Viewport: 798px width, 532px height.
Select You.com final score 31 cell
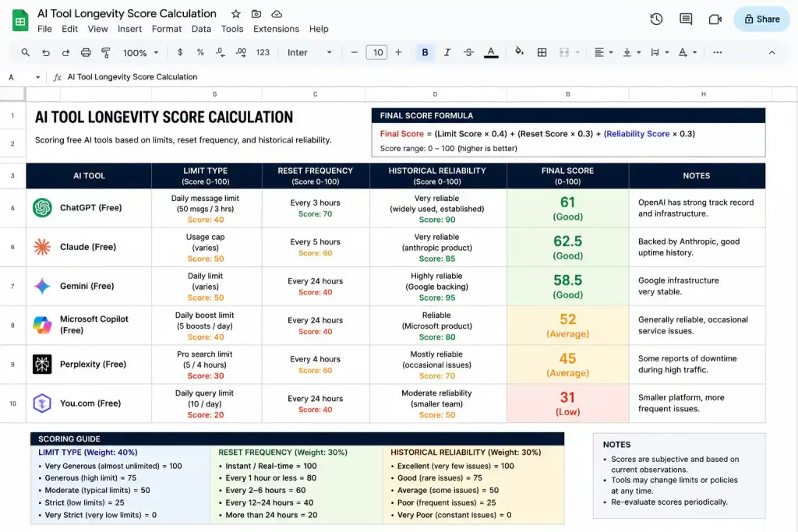pyautogui.click(x=567, y=403)
